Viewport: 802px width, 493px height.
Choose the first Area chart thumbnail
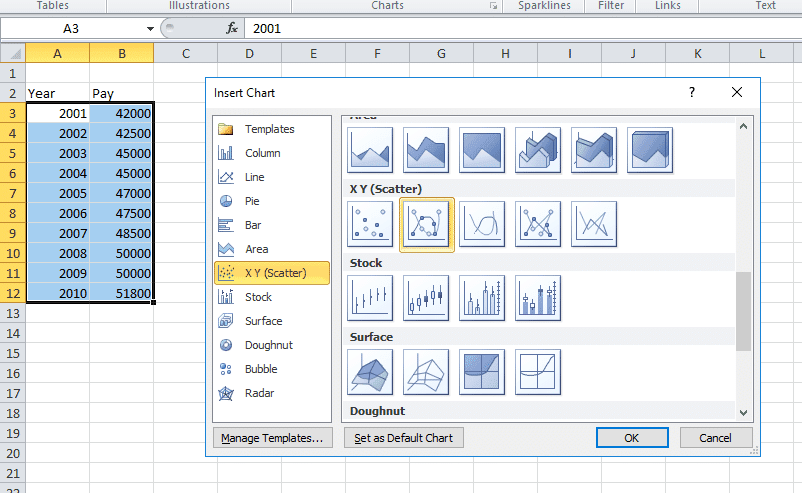point(371,150)
